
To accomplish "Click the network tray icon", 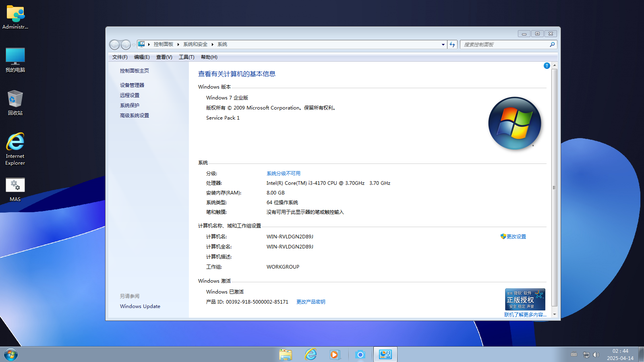I will (586, 355).
